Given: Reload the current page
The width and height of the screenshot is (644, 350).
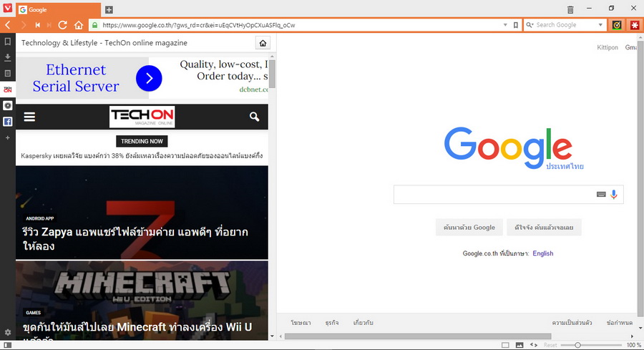Looking at the screenshot, I should (63, 25).
